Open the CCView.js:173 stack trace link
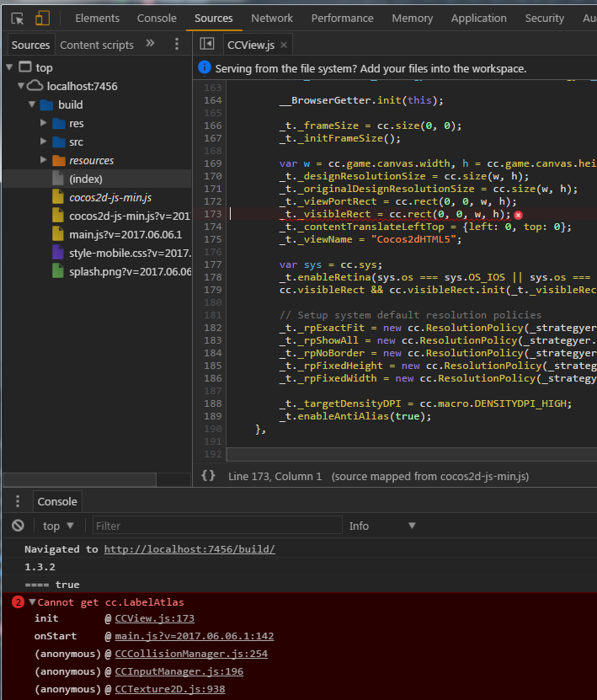The width and height of the screenshot is (597, 700). pos(154,618)
